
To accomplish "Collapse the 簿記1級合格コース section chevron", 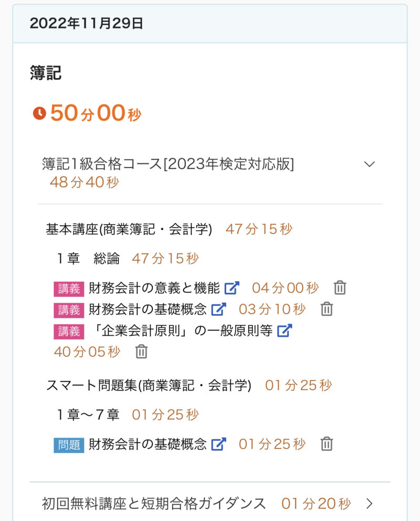I will click(x=370, y=164).
